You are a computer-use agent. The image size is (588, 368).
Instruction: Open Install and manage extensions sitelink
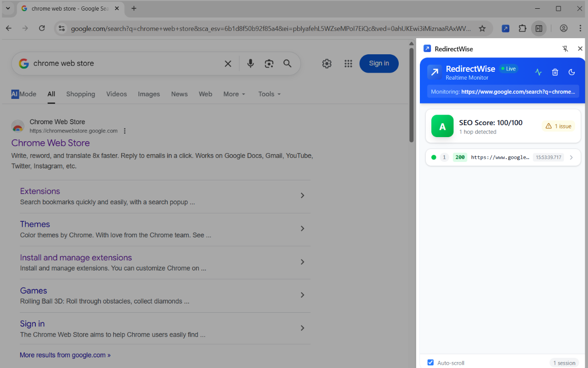(76, 258)
